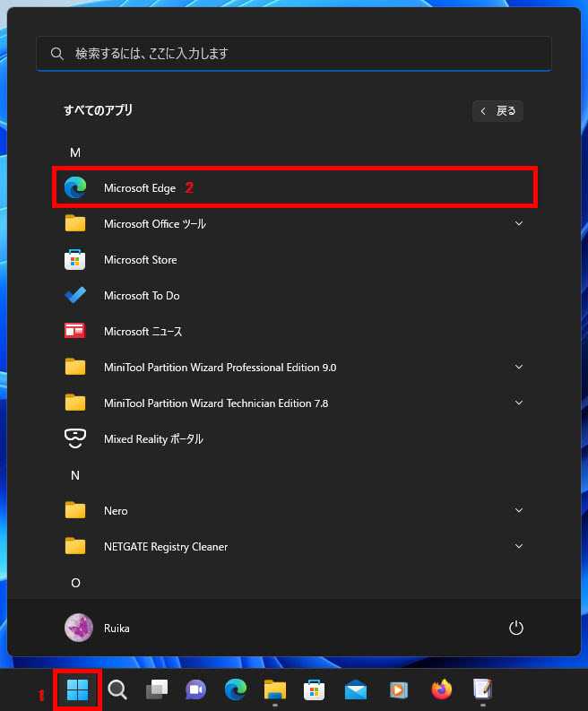Expand the NETGATE Registry Cleaner folder
The height and width of the screenshot is (711, 588).
518,547
